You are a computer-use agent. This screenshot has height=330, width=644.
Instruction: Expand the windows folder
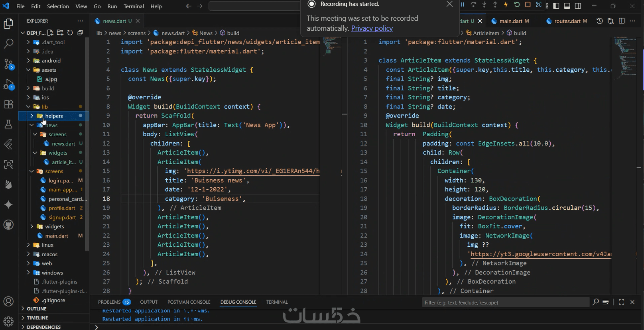tap(52, 273)
